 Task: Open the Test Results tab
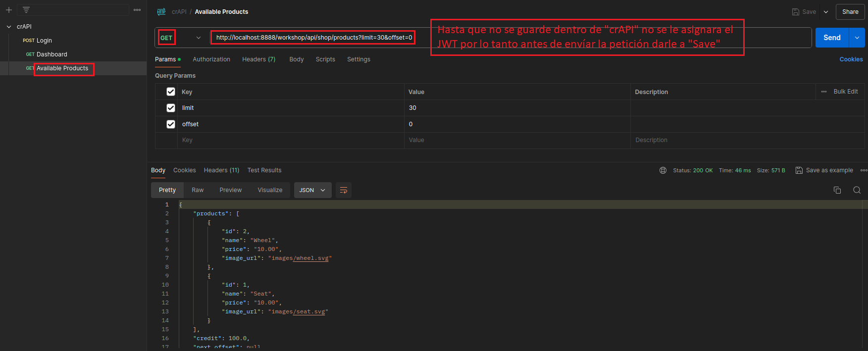[264, 170]
